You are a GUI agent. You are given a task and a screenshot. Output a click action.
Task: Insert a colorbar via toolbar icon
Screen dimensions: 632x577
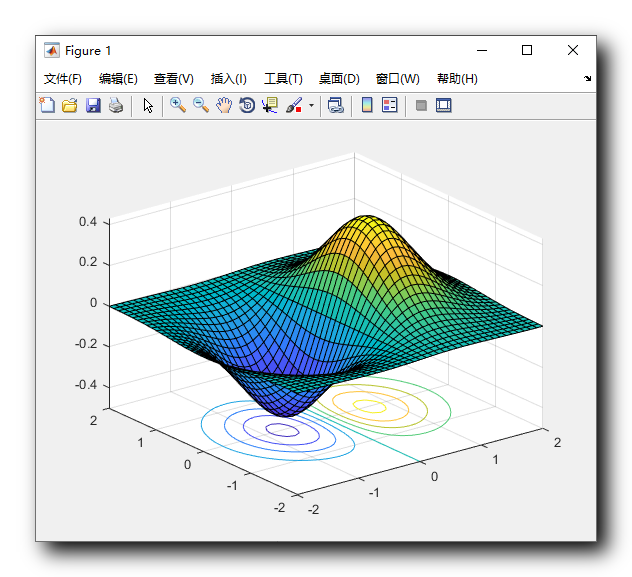[367, 105]
